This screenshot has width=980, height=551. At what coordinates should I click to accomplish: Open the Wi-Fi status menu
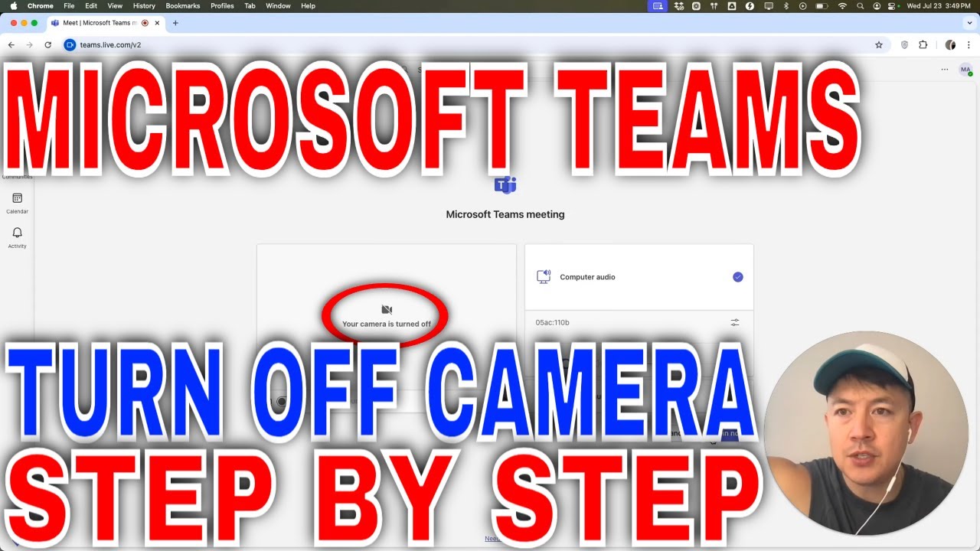pyautogui.click(x=842, y=6)
